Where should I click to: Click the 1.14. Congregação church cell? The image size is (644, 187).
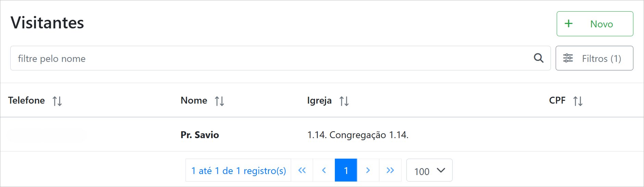[358, 135]
